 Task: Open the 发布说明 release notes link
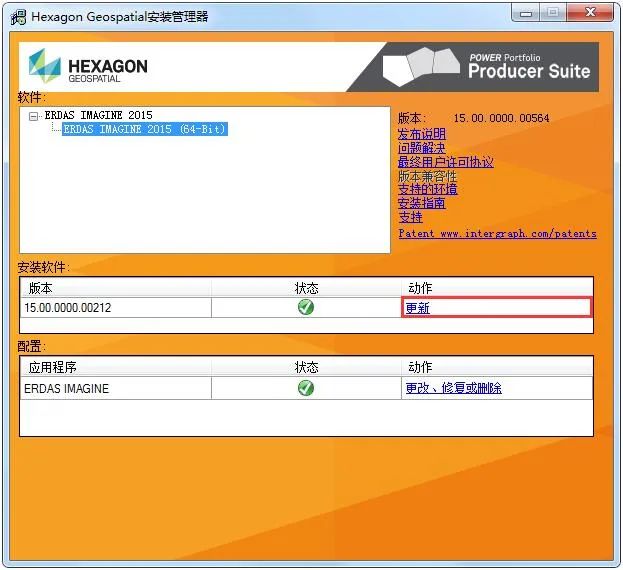point(422,134)
